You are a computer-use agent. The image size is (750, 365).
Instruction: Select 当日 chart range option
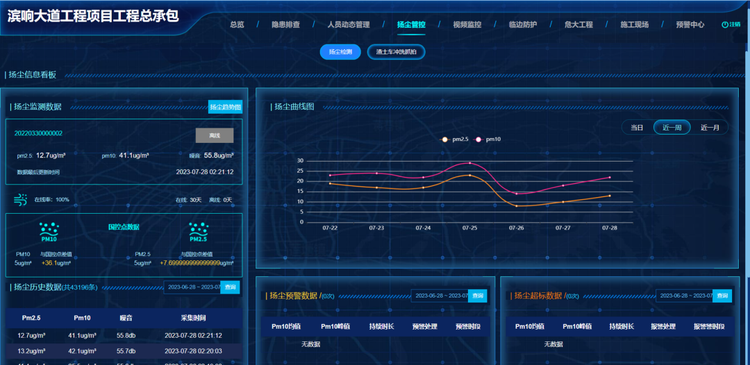coord(637,128)
